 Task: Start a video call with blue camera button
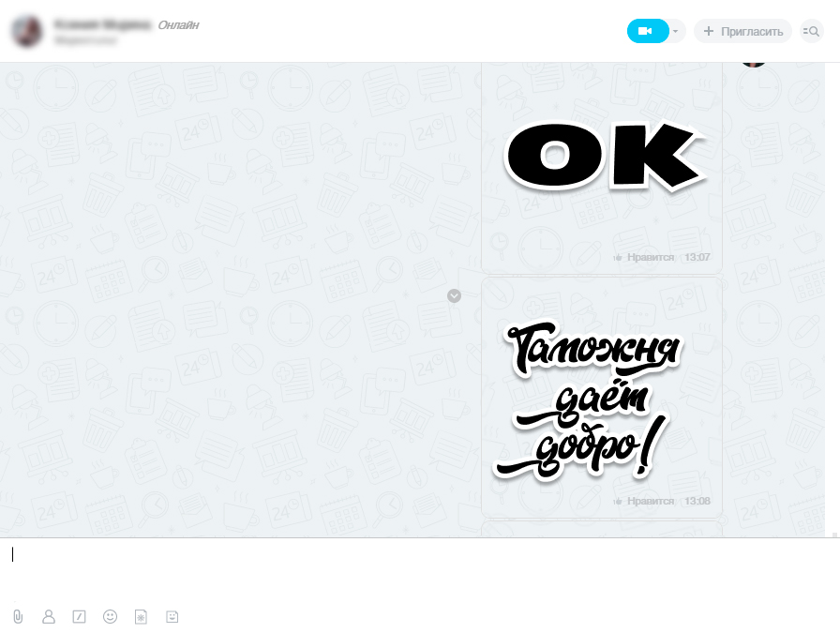point(648,31)
